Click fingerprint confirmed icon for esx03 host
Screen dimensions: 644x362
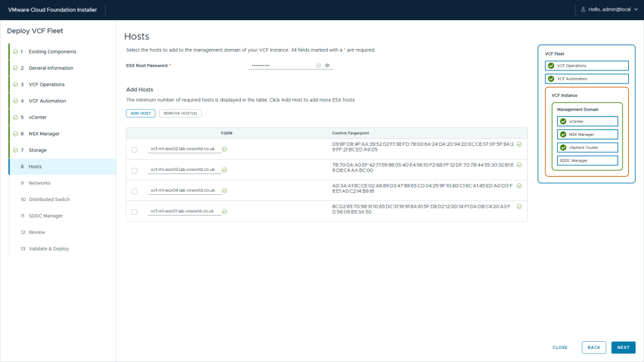click(519, 165)
